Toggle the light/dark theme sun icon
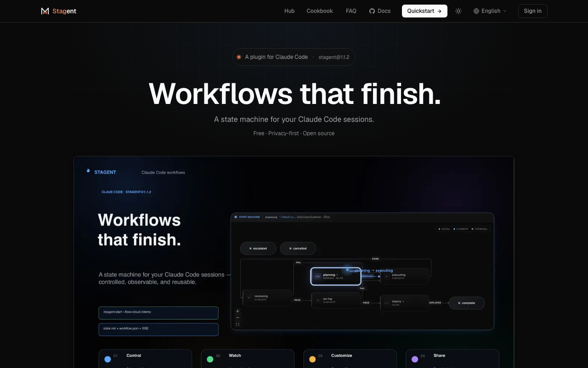The width and height of the screenshot is (588, 368). point(458,11)
